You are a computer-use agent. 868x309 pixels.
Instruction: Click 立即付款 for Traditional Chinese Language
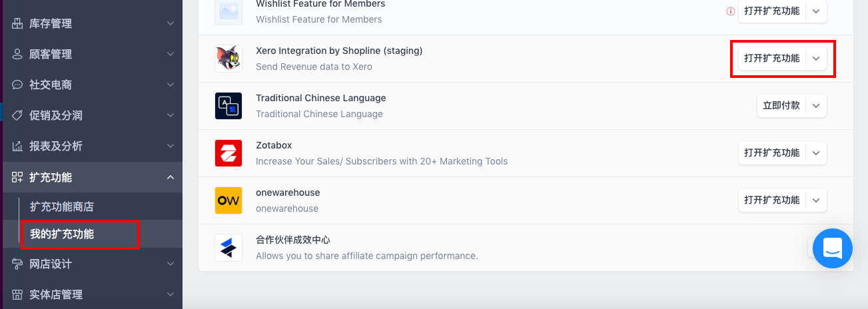[781, 106]
